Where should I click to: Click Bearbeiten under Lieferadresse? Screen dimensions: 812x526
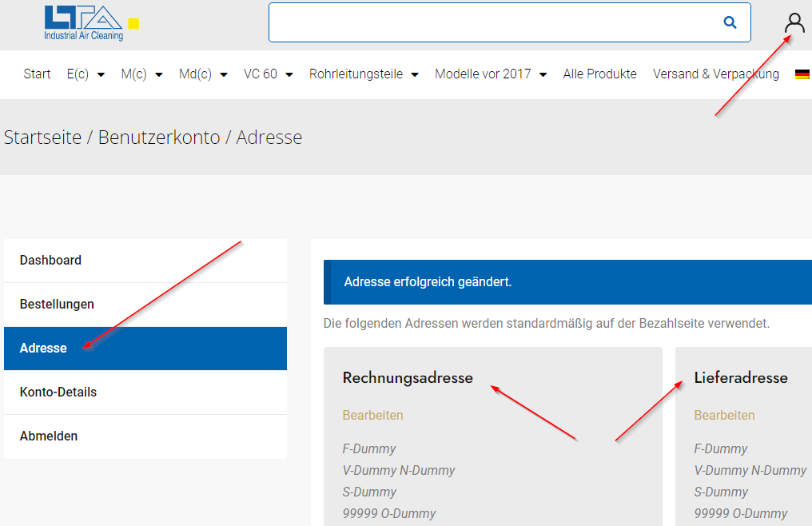pyautogui.click(x=724, y=416)
